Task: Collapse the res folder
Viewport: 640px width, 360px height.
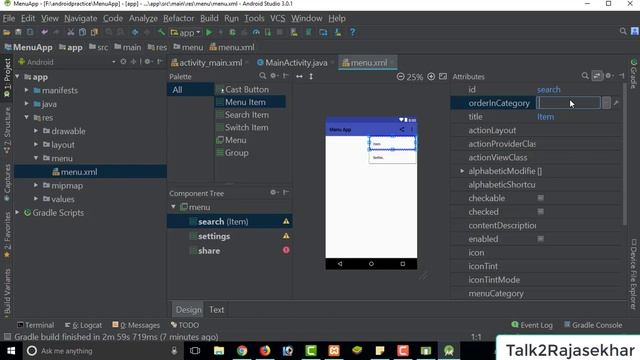Action: coord(27,117)
